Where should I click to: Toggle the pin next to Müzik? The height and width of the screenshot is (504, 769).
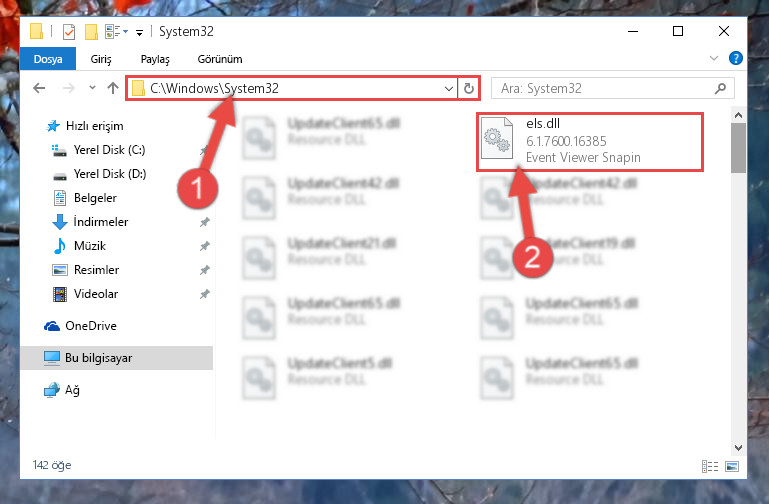205,246
